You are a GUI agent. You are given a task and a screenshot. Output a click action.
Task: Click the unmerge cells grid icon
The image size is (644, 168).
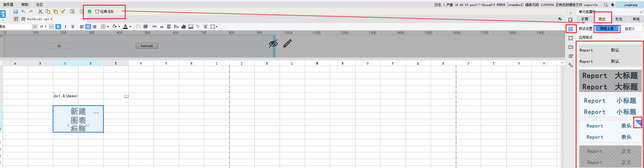pyautogui.click(x=146, y=27)
